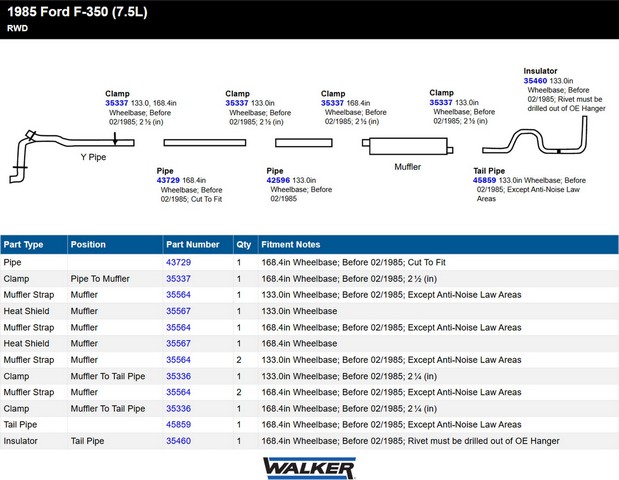Image resolution: width=619 pixels, height=480 pixels.
Task: Click the short 133.0in pipe drawing
Action: (x=304, y=142)
